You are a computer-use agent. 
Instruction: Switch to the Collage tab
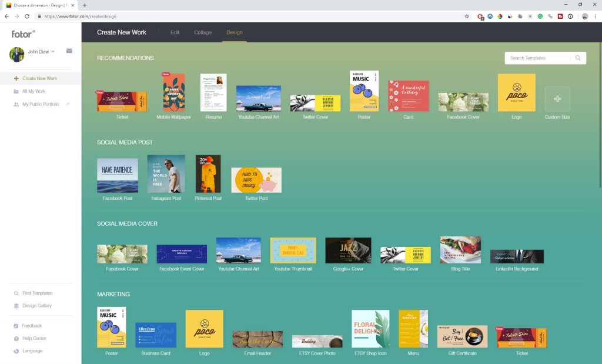click(x=203, y=33)
